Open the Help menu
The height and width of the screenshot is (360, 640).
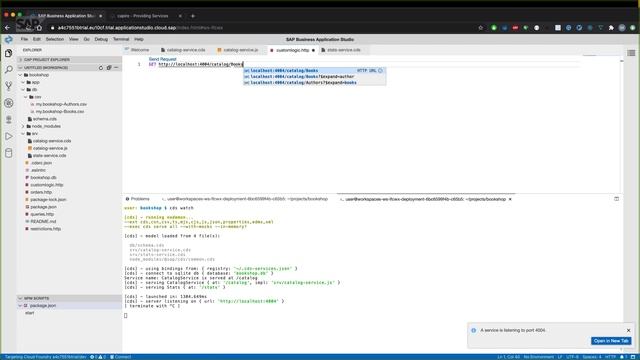tap(139, 40)
